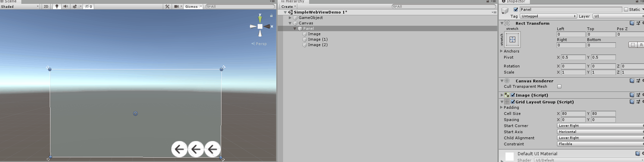The width and height of the screenshot is (644, 162).
Task: Check Cull Transparent Mesh checkbox
Action: tap(559, 86)
